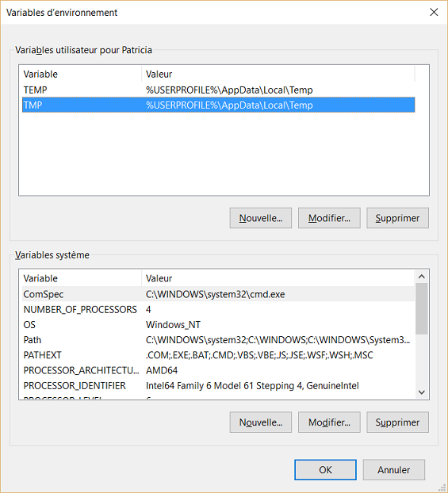
Task: Click Modifier button under user variables
Action: tap(329, 218)
